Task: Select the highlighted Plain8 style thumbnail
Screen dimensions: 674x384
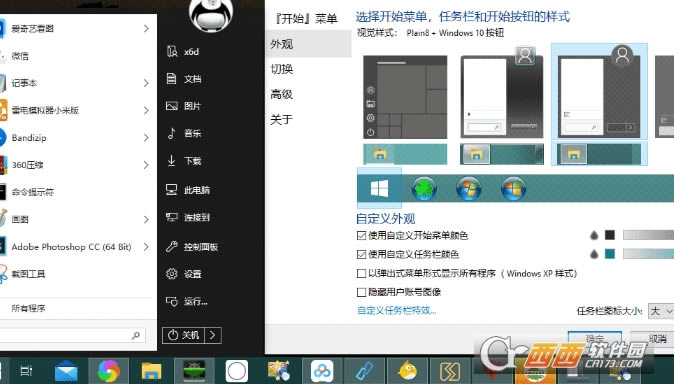Action: pyautogui.click(x=599, y=92)
